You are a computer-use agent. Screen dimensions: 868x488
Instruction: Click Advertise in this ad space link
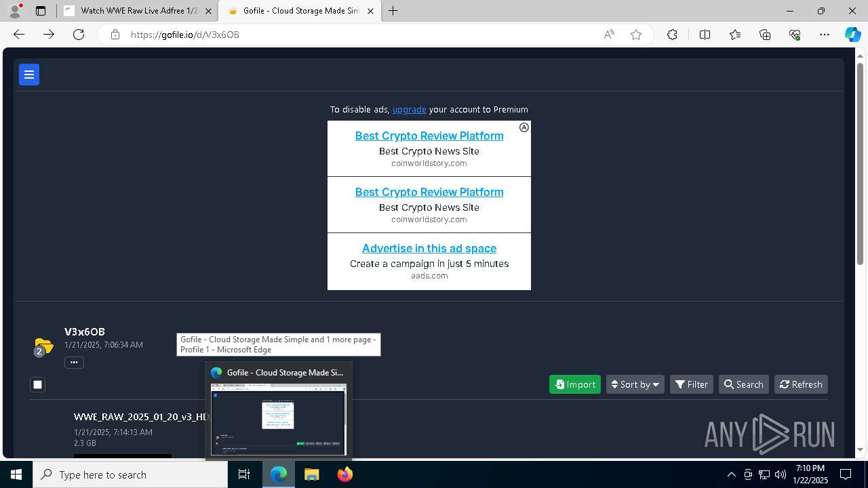[429, 248]
